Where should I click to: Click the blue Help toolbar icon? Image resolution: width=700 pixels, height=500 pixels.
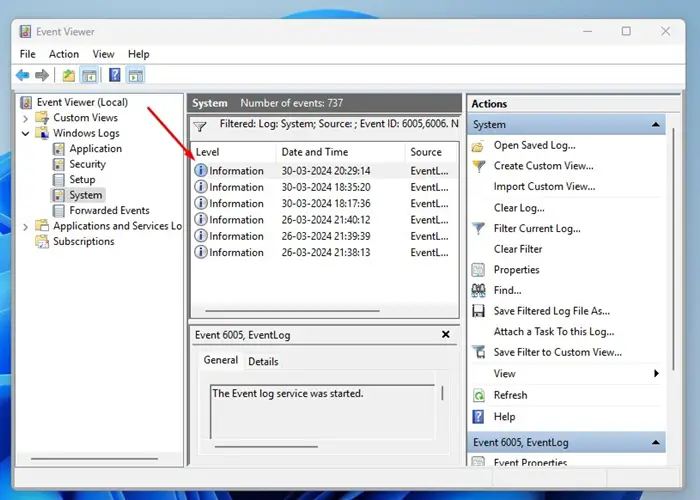click(x=115, y=75)
